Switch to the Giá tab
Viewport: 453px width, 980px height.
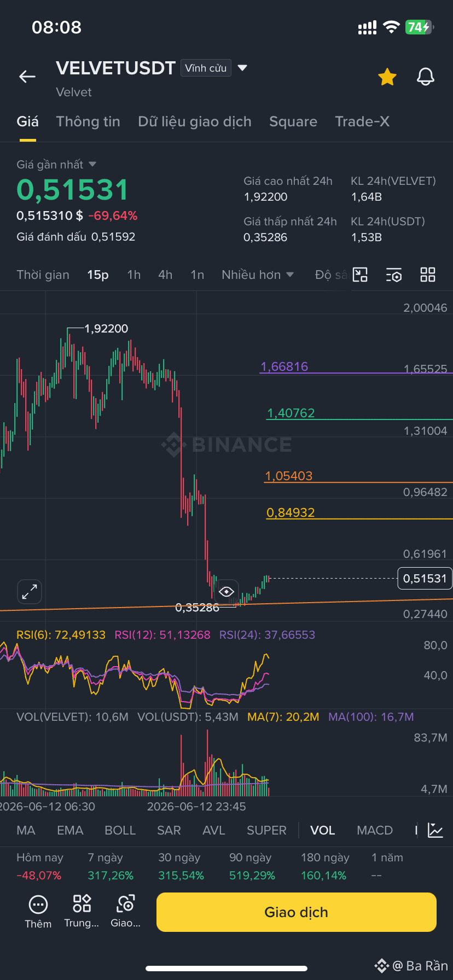(28, 121)
